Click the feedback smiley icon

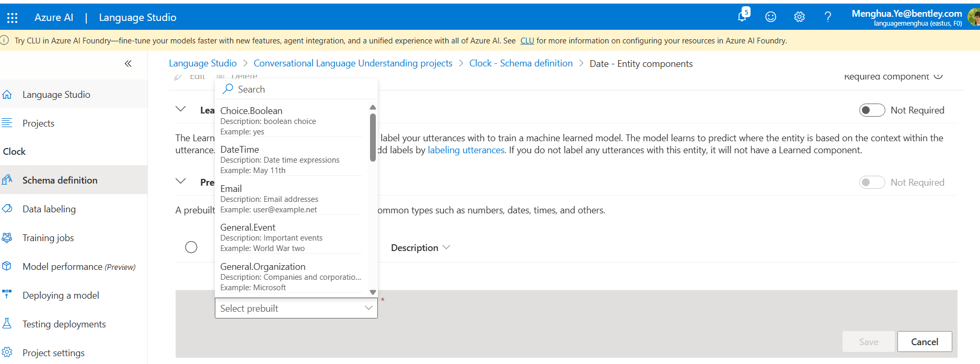pyautogui.click(x=770, y=17)
